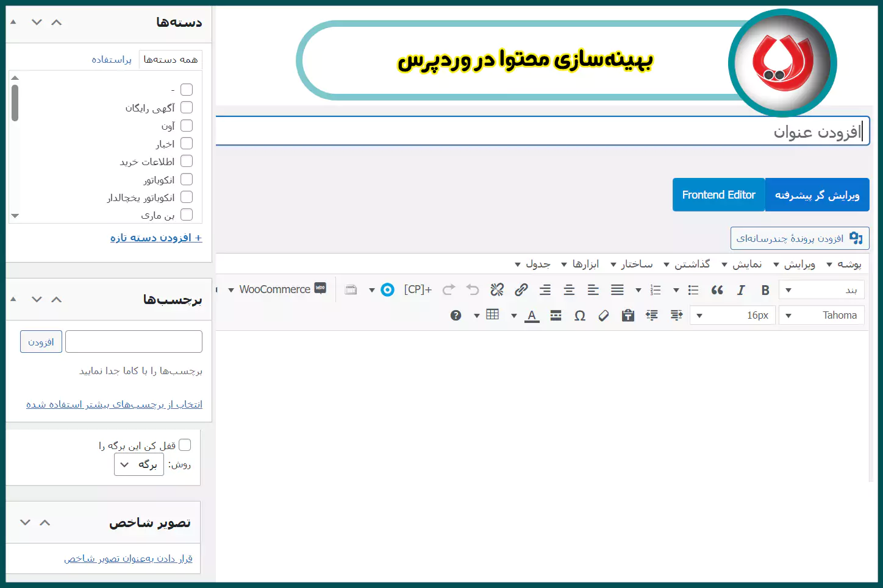Click the Frontend Editor button

click(718, 194)
